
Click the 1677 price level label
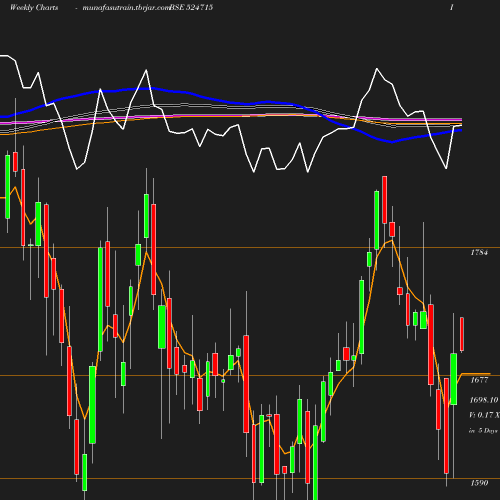click(479, 380)
